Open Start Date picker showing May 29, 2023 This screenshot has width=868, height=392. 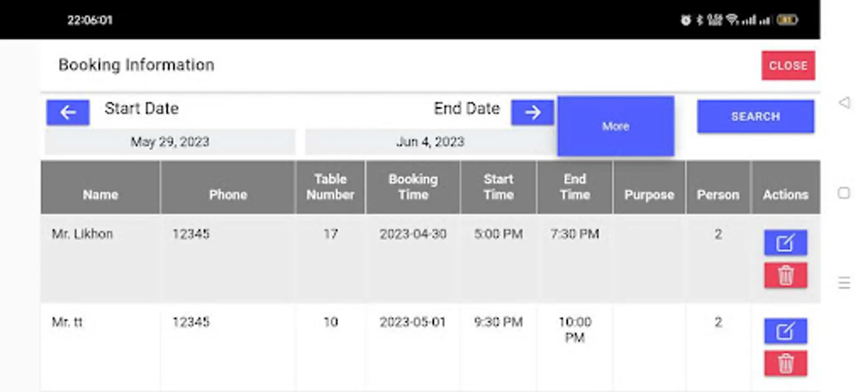pyautogui.click(x=170, y=142)
